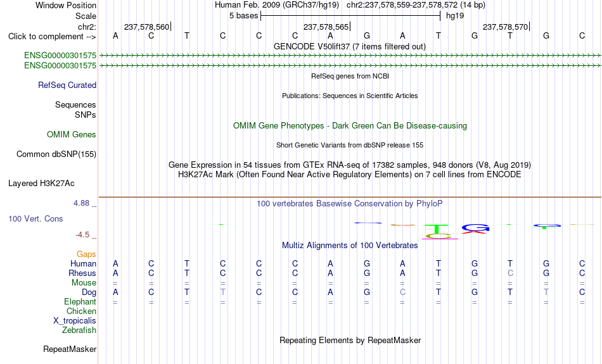Click 'Short Genetic Variants from dbSNP' title

coord(350,146)
